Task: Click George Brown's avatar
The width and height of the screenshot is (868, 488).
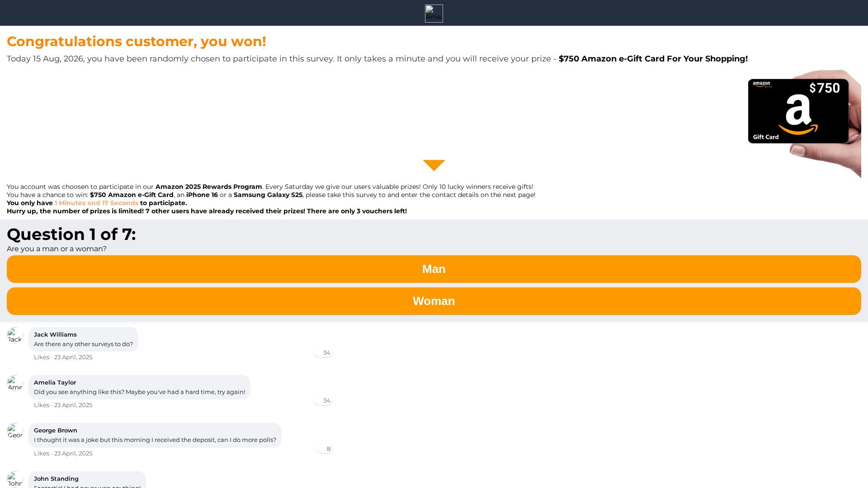Action: 15,431
